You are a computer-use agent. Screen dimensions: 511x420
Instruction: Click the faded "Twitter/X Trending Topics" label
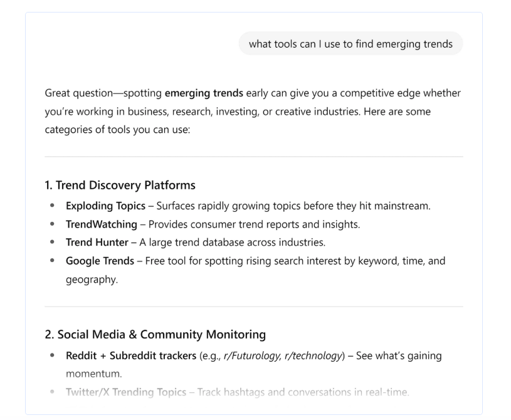coord(126,393)
